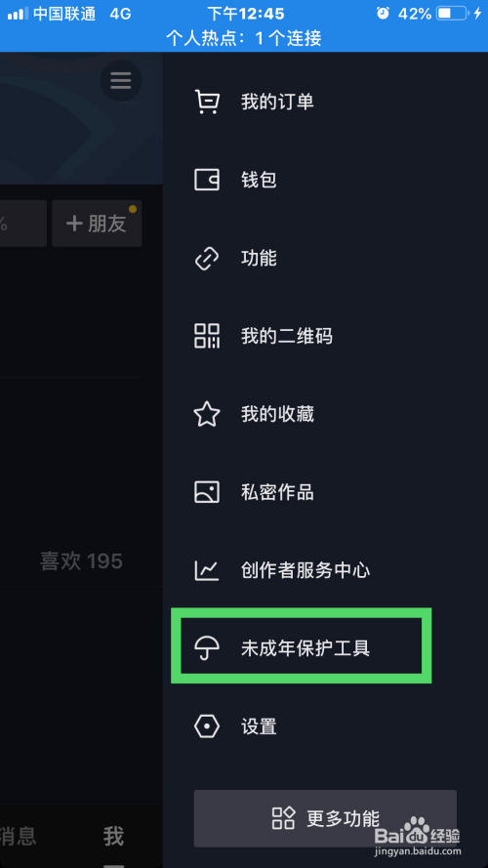Screen dimensions: 488x868
Task: Switch to the 我 bottom tab
Action: click(x=113, y=837)
